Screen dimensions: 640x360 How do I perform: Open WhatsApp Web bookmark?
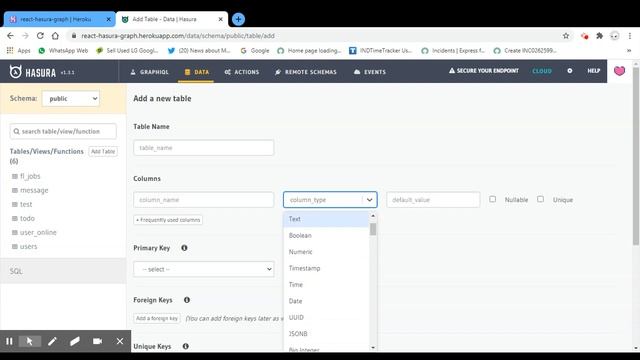point(63,51)
